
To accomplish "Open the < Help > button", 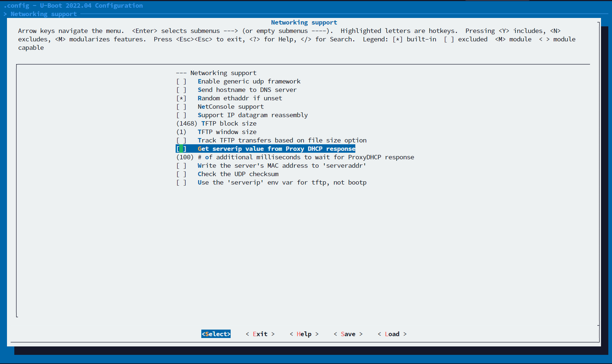I will 304,334.
